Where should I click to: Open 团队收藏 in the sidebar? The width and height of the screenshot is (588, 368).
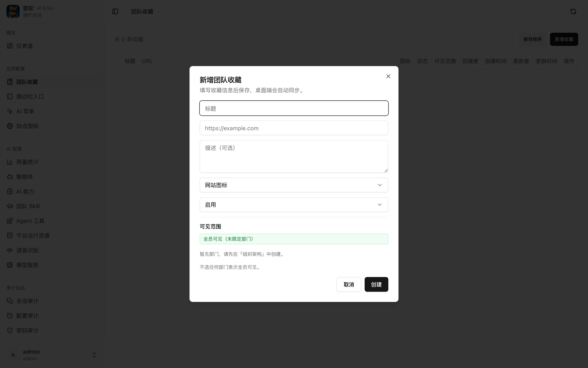(52, 82)
